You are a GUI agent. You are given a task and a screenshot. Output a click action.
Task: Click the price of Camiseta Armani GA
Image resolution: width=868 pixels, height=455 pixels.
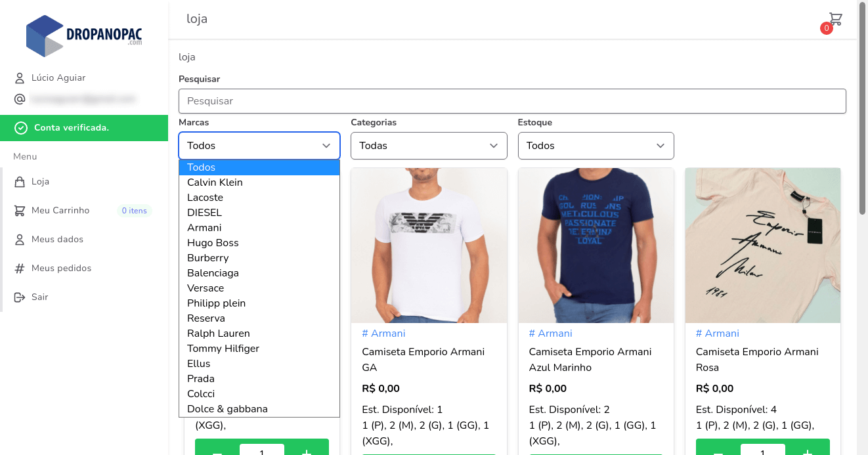[381, 389]
